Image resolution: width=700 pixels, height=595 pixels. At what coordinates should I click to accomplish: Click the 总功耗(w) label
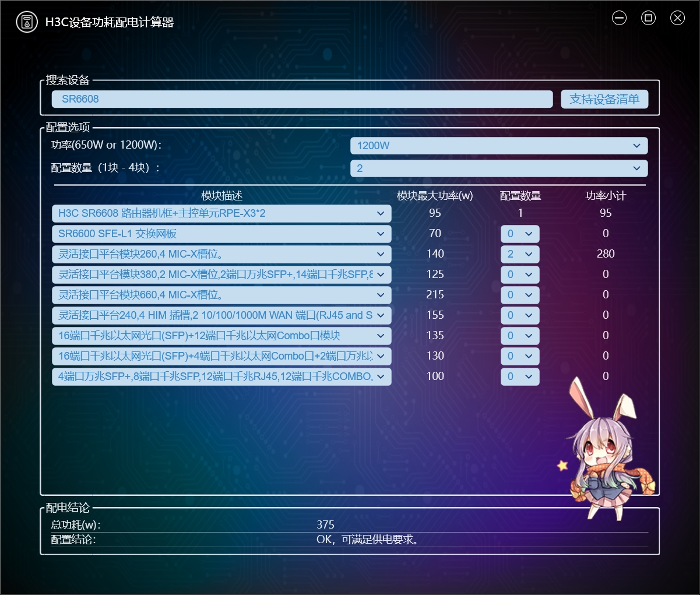click(x=76, y=525)
